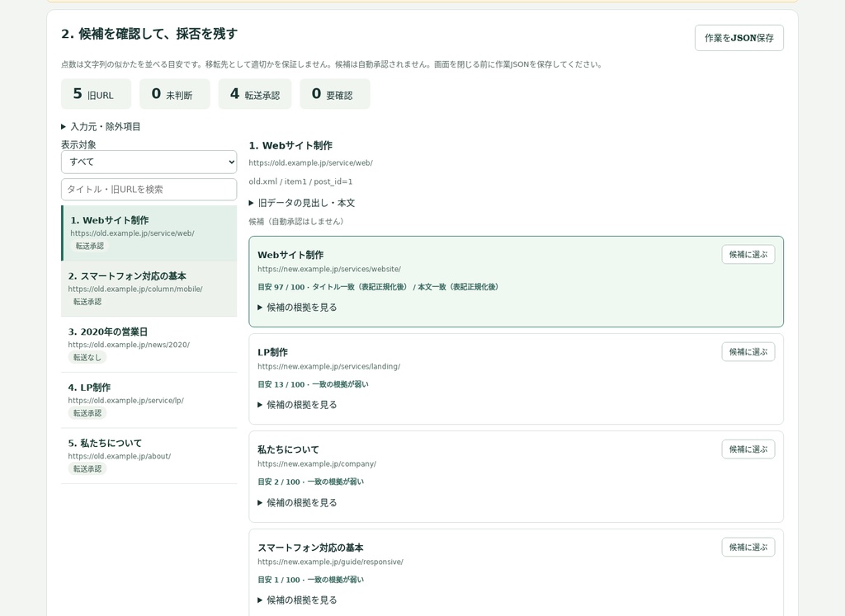The height and width of the screenshot is (616, 845).
Task: Expand 候補の根拠を見る under 私たちについて candidate
Action: click(297, 503)
